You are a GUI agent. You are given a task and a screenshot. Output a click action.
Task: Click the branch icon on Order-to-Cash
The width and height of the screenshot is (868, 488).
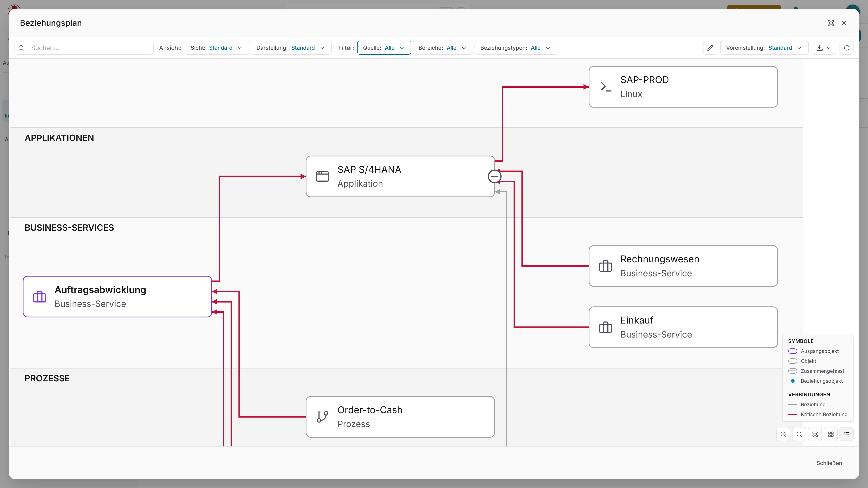(323, 417)
